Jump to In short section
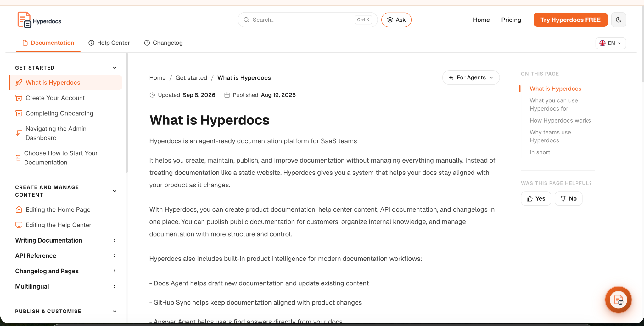Image resolution: width=644 pixels, height=326 pixels. 540,152
